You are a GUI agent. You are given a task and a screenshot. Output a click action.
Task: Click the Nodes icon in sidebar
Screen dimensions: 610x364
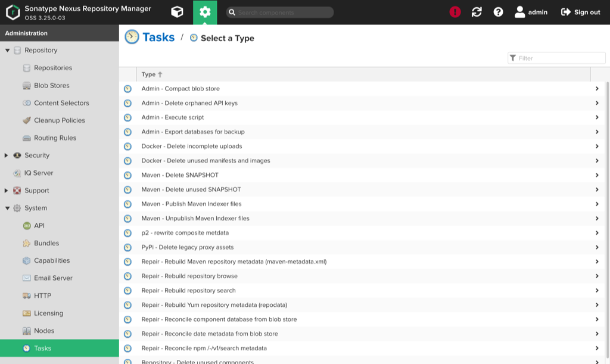click(x=26, y=331)
